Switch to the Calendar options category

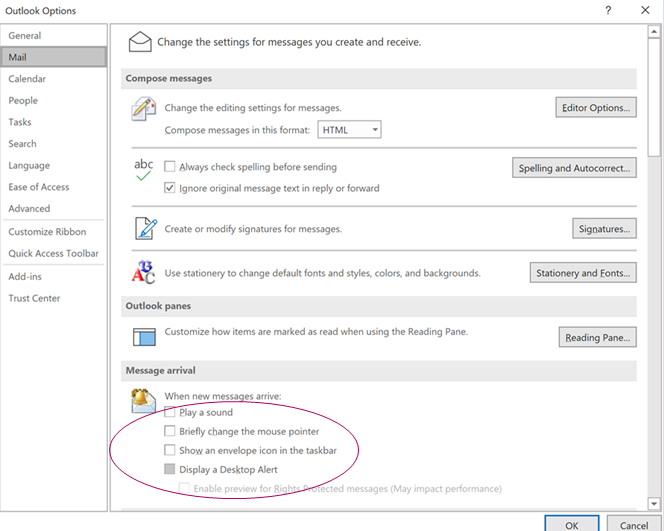click(x=27, y=79)
